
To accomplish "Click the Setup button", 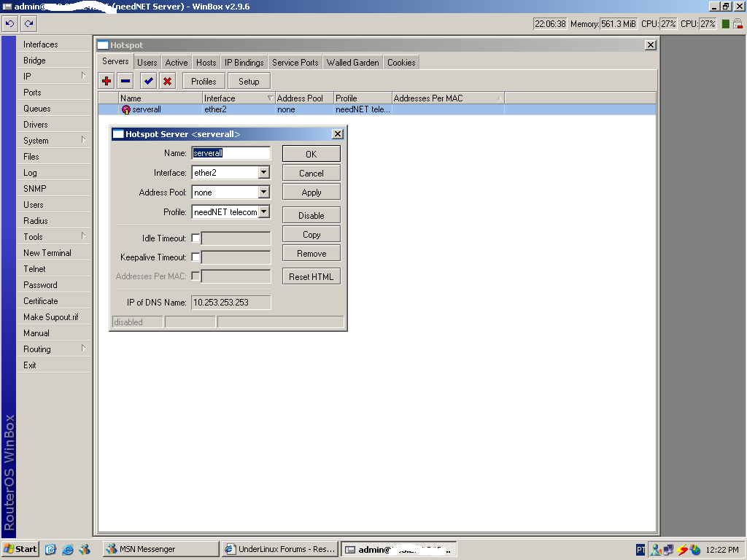I will pos(249,82).
